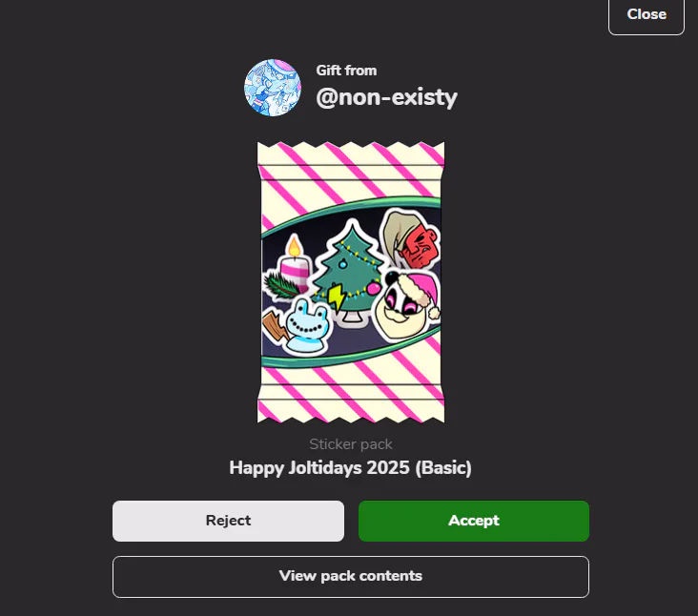Viewport: 698px width, 616px height.
Task: Click the yellow lightning bolt on tree
Action: click(337, 298)
